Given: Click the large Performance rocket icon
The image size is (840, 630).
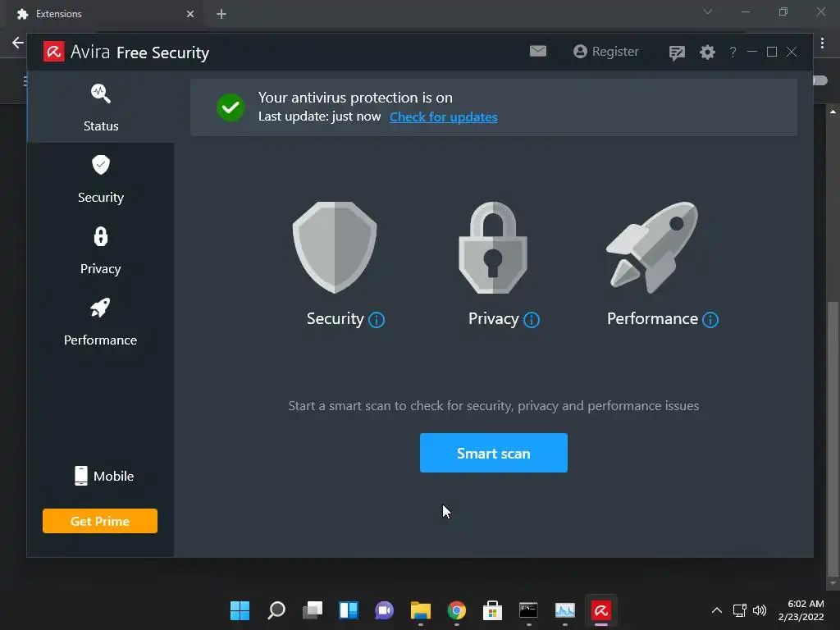Looking at the screenshot, I should [x=652, y=248].
